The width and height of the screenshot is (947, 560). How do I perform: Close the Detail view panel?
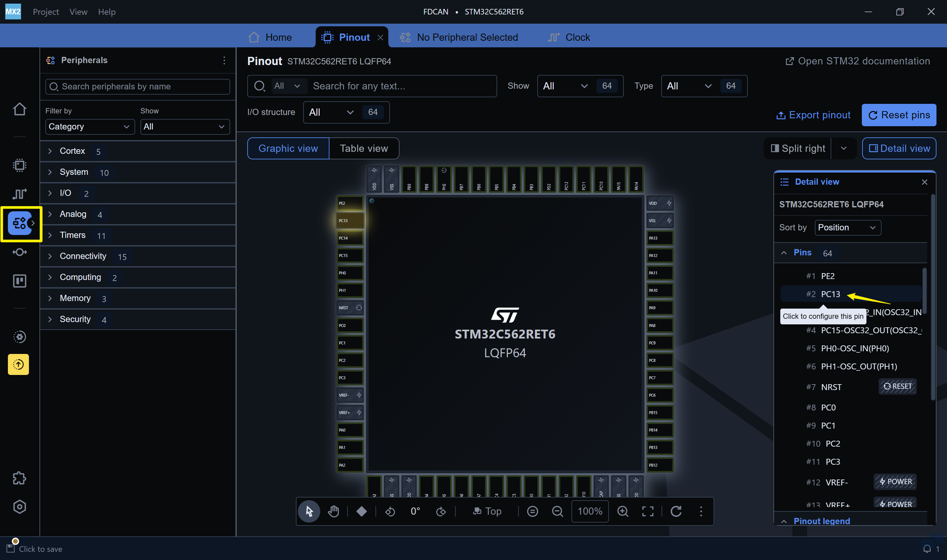tap(924, 182)
